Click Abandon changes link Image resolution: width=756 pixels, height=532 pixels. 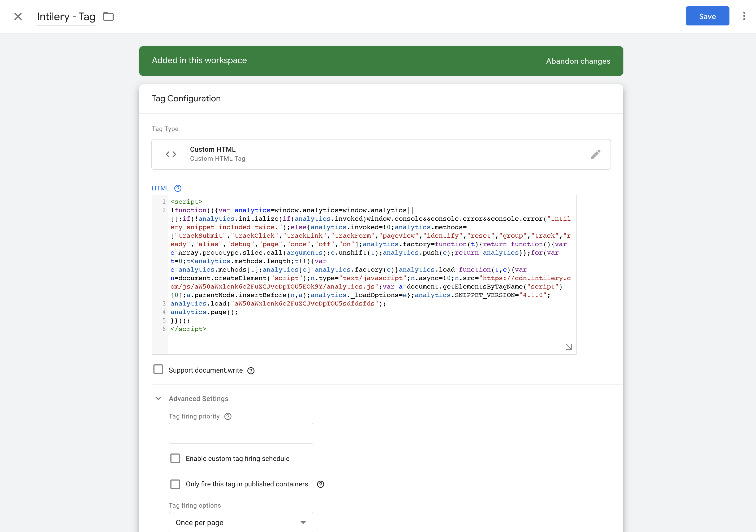[x=578, y=61]
